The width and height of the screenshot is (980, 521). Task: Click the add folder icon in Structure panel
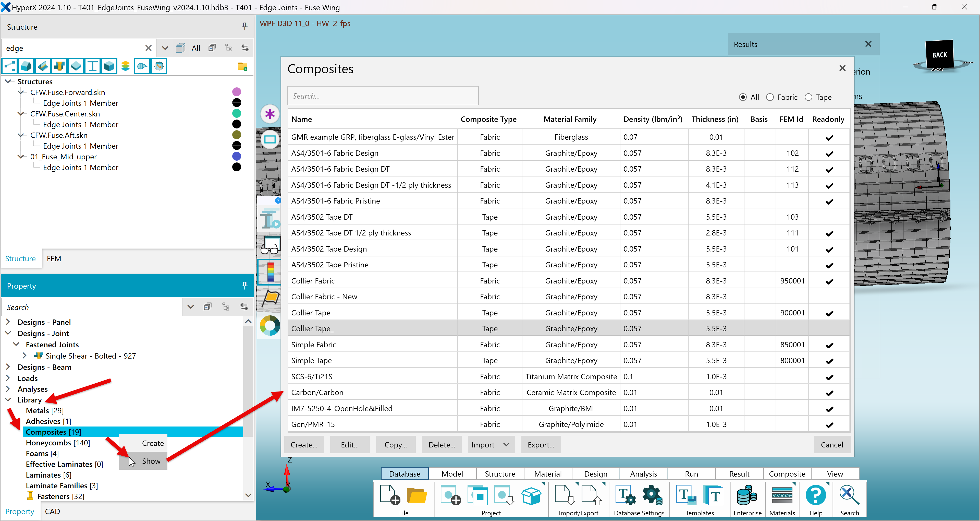242,67
